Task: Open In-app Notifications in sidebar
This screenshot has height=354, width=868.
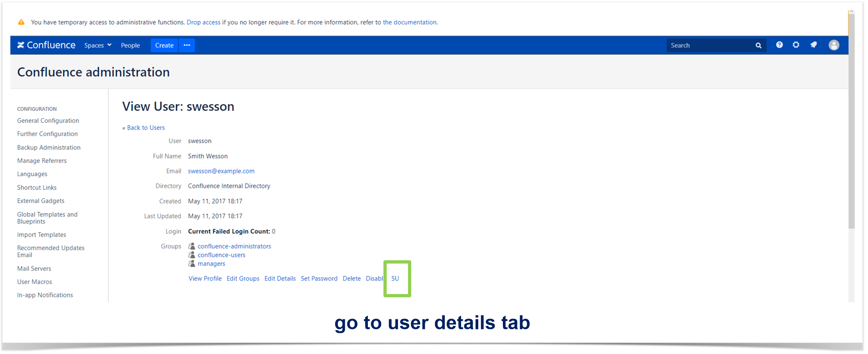Action: tap(45, 295)
